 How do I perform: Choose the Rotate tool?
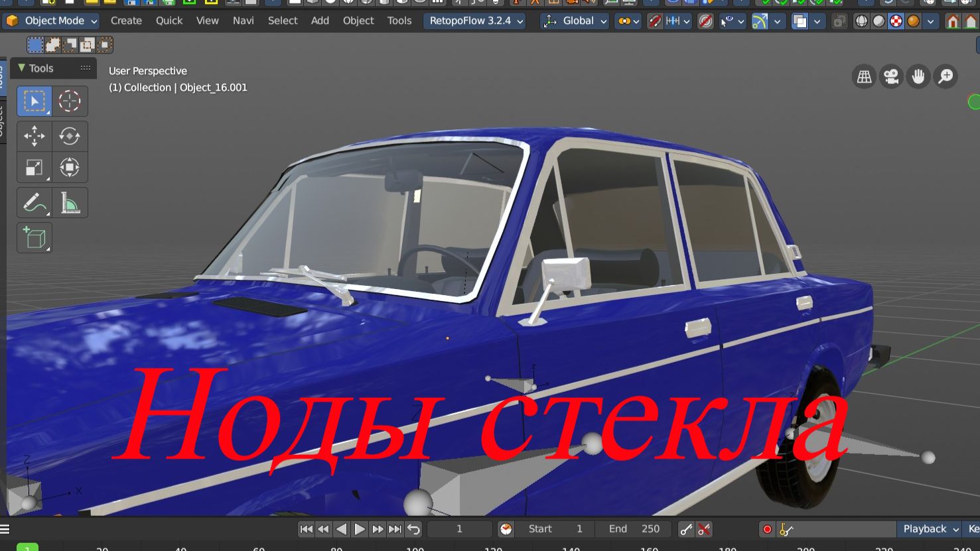[x=70, y=136]
